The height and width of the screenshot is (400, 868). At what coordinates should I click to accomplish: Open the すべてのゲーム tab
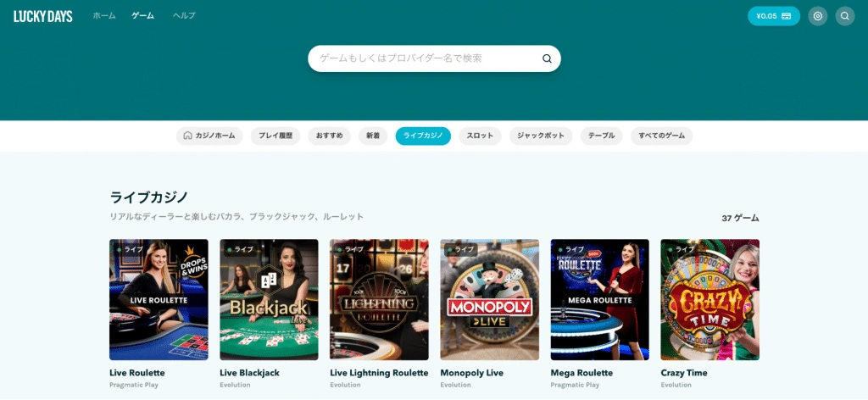coord(661,136)
